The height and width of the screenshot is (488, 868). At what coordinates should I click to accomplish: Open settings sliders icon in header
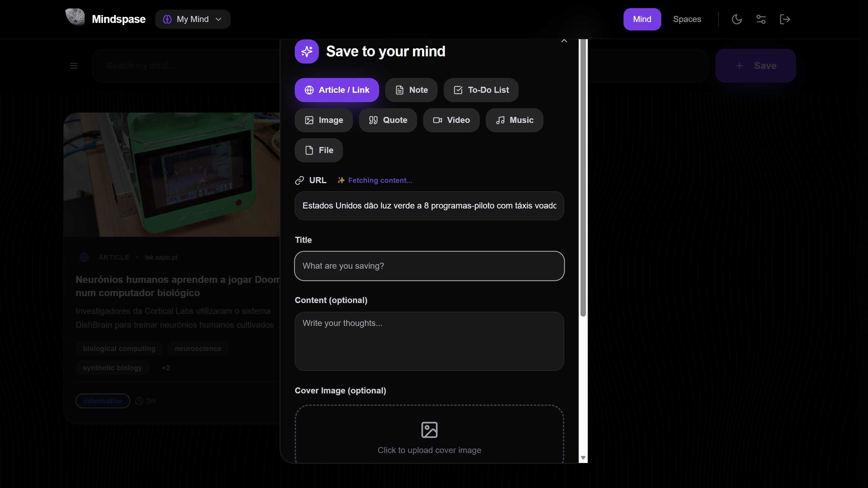[761, 19]
